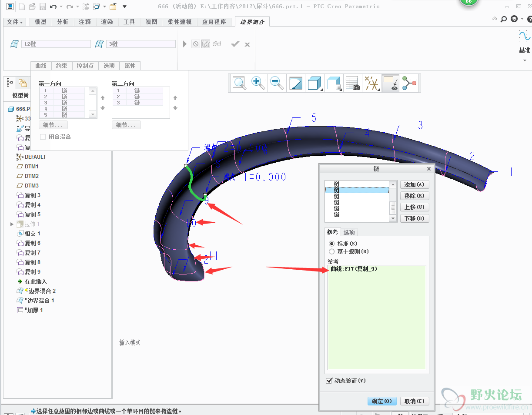
Task: Click the Zoom In magnifier icon
Action: pyautogui.click(x=258, y=83)
